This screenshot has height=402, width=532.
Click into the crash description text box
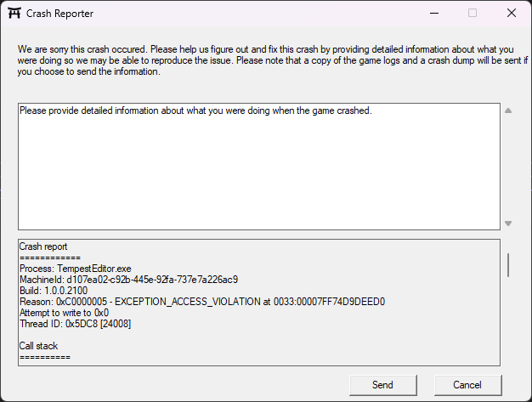click(258, 170)
